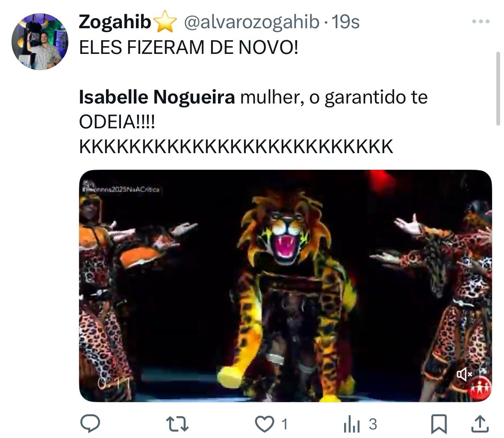Unmute the video with the speaker icon
The height and width of the screenshot is (438, 504).
pos(464,374)
